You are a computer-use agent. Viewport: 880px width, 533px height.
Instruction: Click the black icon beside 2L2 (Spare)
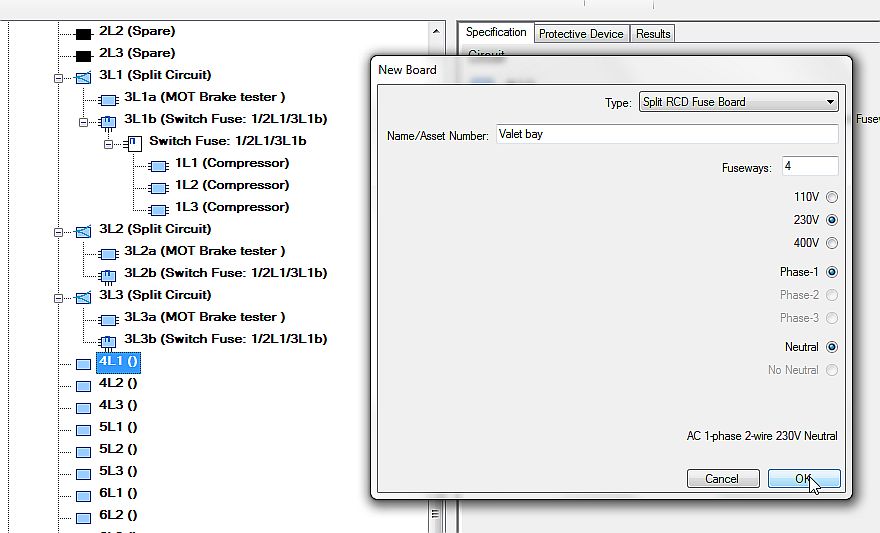(x=83, y=35)
